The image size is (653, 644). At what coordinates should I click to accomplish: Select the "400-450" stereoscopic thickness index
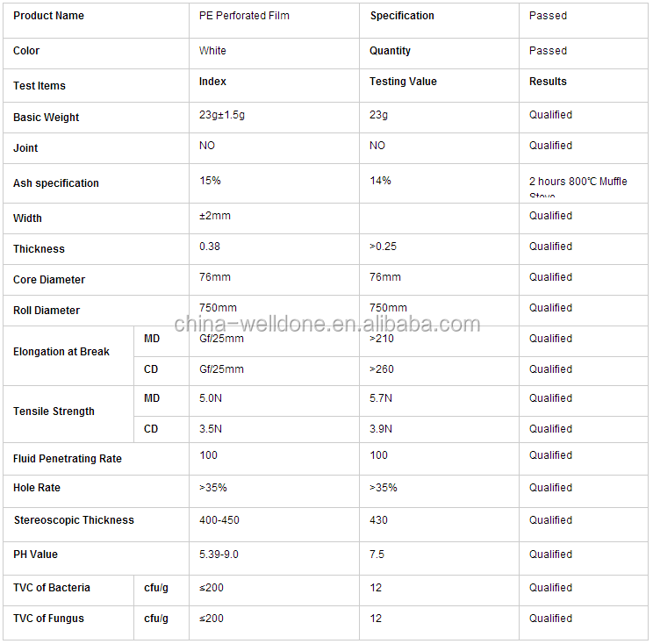pos(219,520)
